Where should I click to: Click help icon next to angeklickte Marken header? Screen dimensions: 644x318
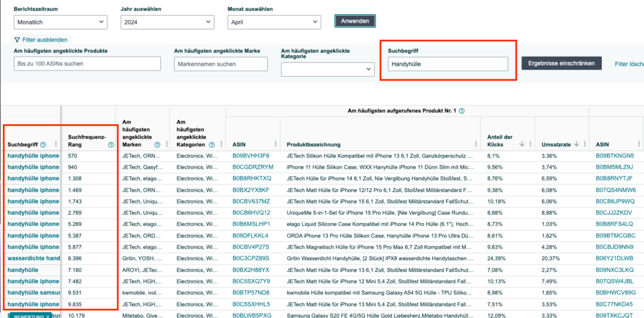click(157, 145)
